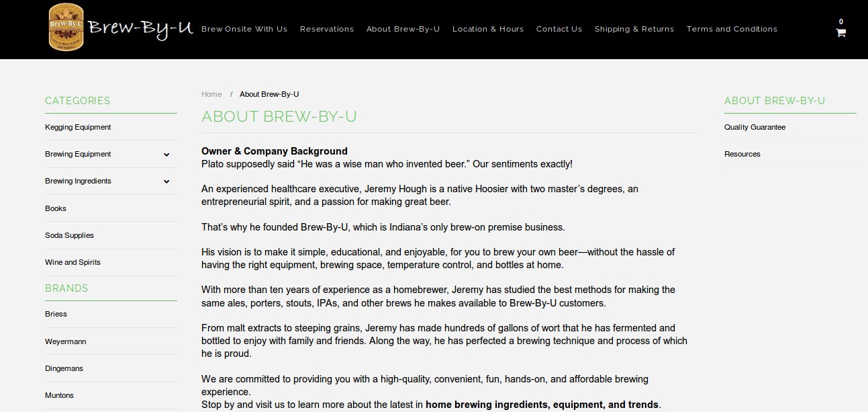
Task: Open the Reservations menu item
Action: 327,29
